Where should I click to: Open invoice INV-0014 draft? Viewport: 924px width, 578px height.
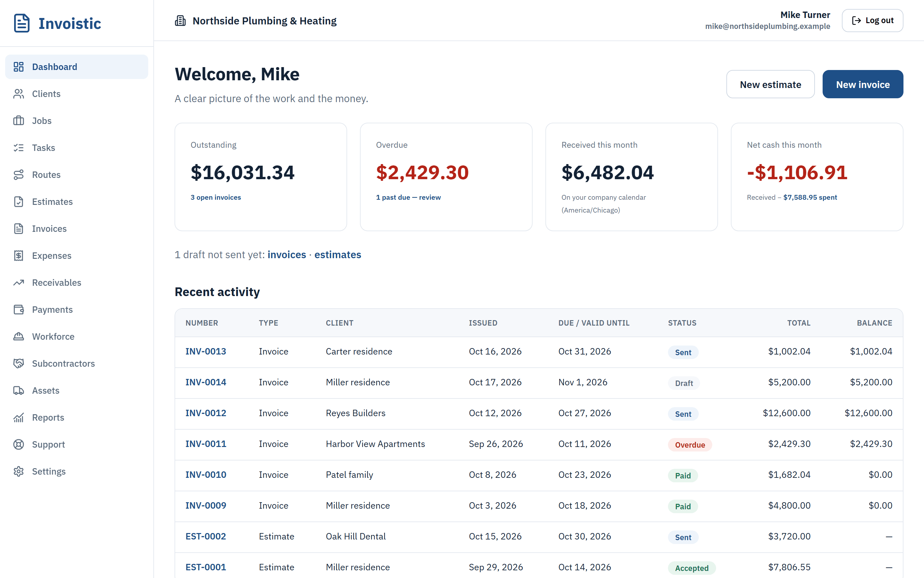tap(206, 382)
